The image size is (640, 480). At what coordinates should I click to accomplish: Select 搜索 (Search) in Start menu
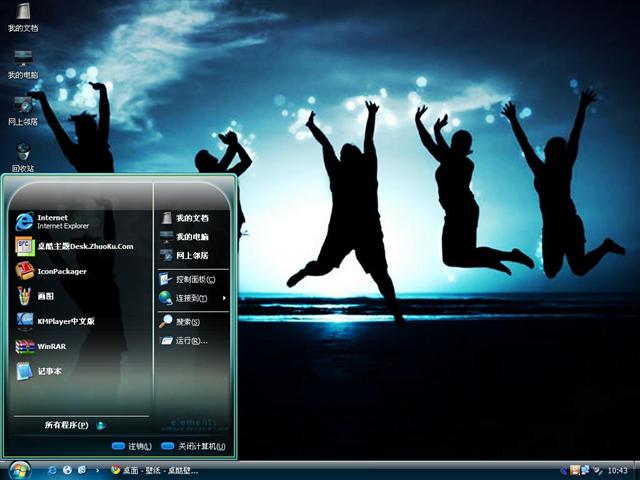(186, 322)
